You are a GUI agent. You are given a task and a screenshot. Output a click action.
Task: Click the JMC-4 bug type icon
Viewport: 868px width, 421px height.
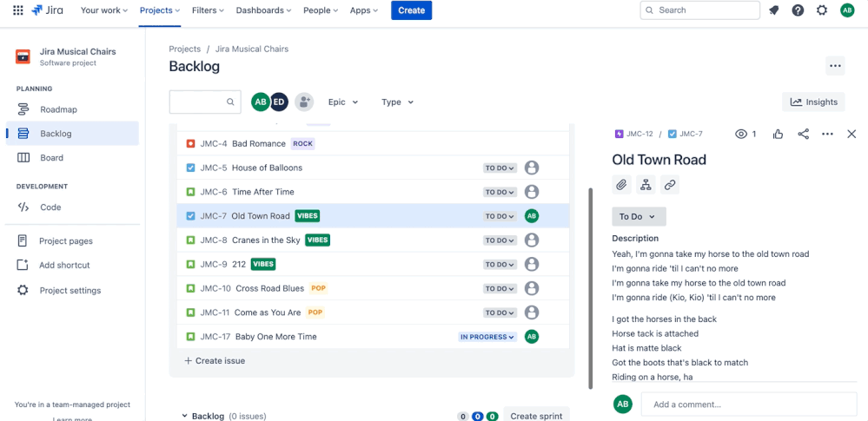coord(190,144)
